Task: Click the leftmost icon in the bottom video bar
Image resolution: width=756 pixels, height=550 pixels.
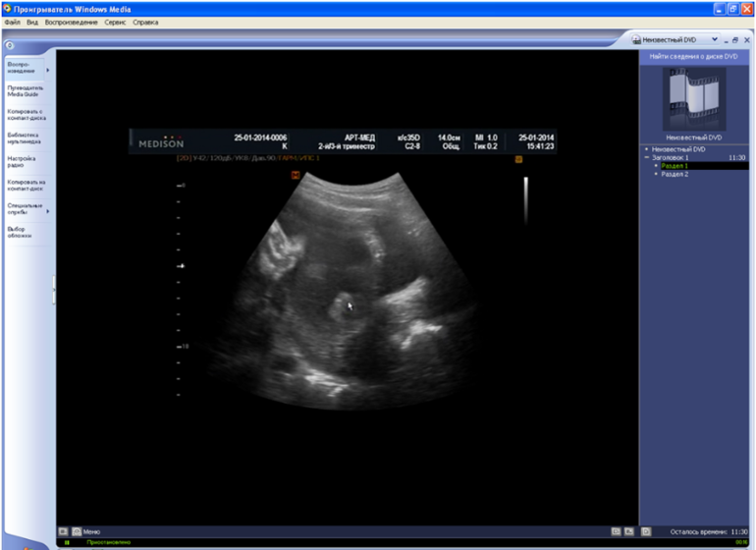Action: 64,531
